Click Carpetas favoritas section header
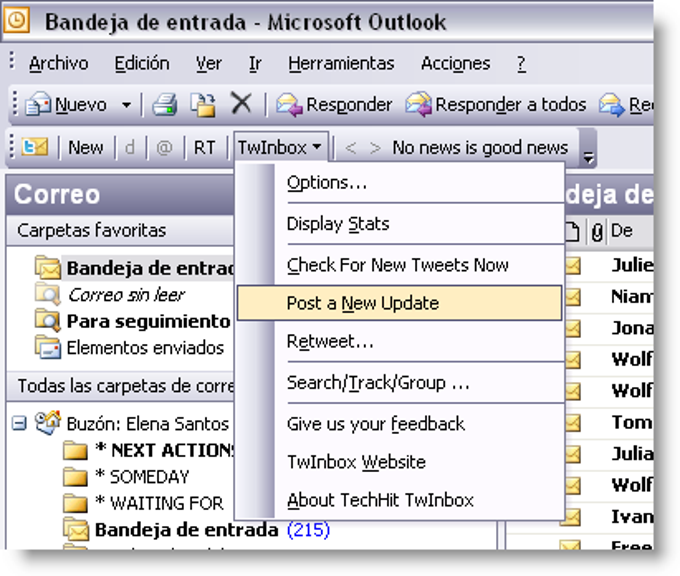 click(x=120, y=230)
